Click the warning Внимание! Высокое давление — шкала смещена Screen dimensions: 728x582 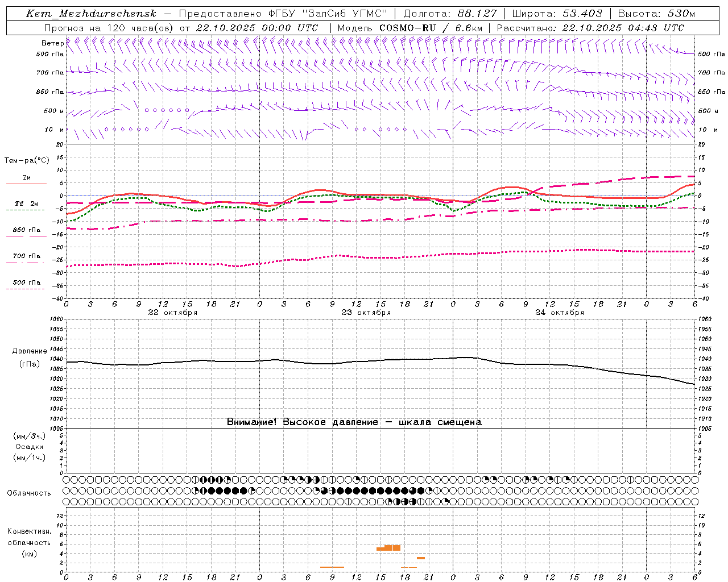[x=354, y=422]
